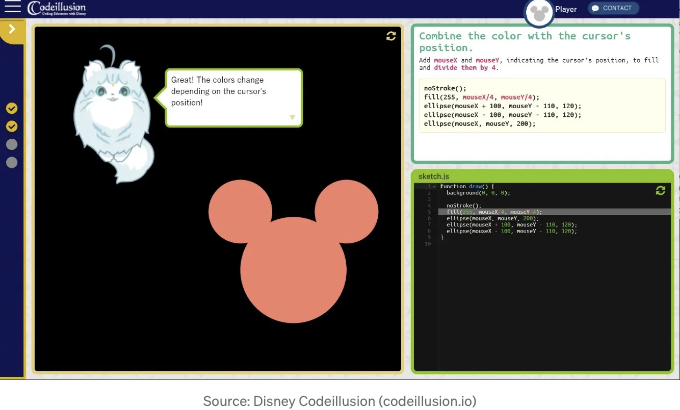Select the second completed step checkmark
This screenshot has height=410, width=680.
pos(12,126)
